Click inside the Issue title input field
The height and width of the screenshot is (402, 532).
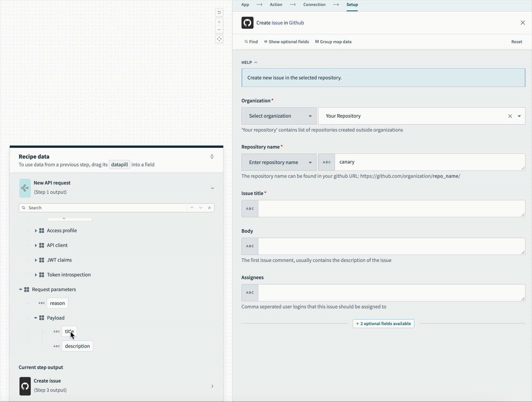[390, 208]
